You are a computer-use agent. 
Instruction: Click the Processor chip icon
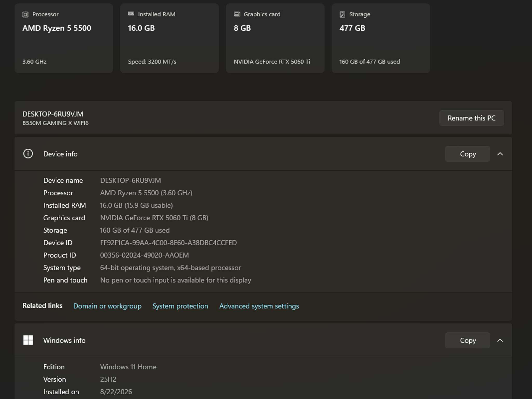(25, 14)
